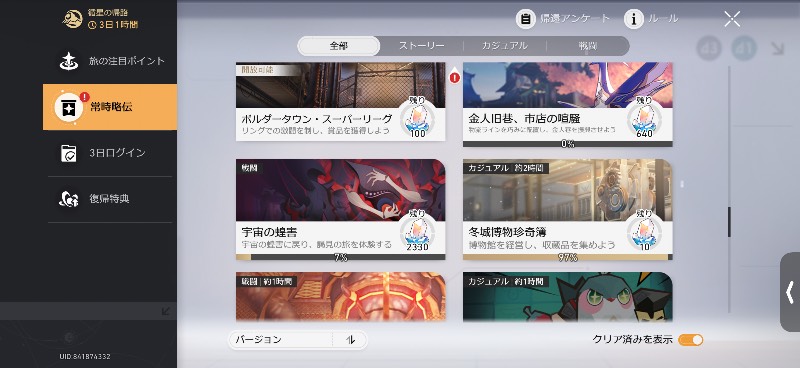
Task: Click the 戦闘 tag on 宇宙の蝗害 card
Action: pyautogui.click(x=250, y=168)
